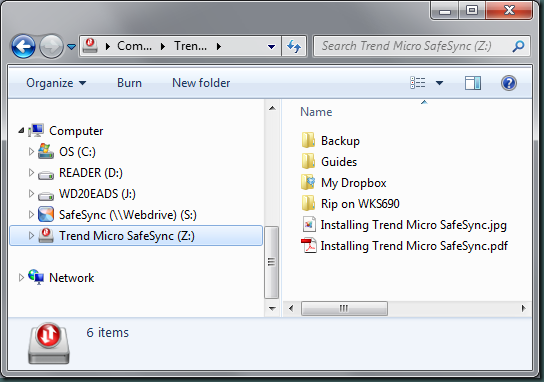The height and width of the screenshot is (382, 544).
Task: Click the SafeSync (S:) webdrive icon
Action: [46, 214]
